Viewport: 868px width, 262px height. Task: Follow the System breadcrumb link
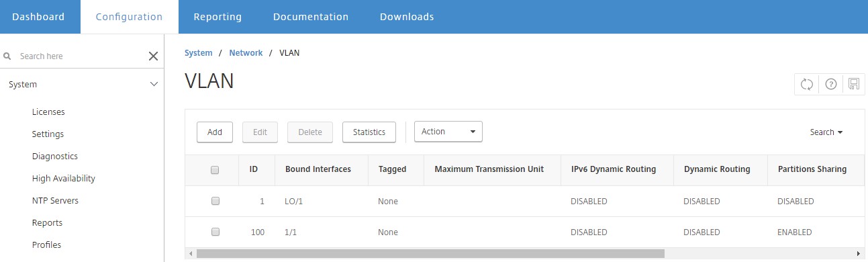[x=199, y=52]
